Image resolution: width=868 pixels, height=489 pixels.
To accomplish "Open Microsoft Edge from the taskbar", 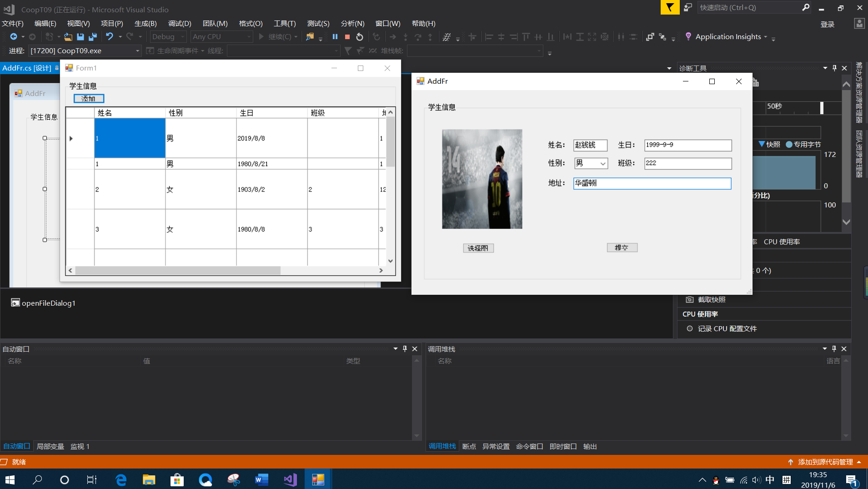I will (121, 479).
